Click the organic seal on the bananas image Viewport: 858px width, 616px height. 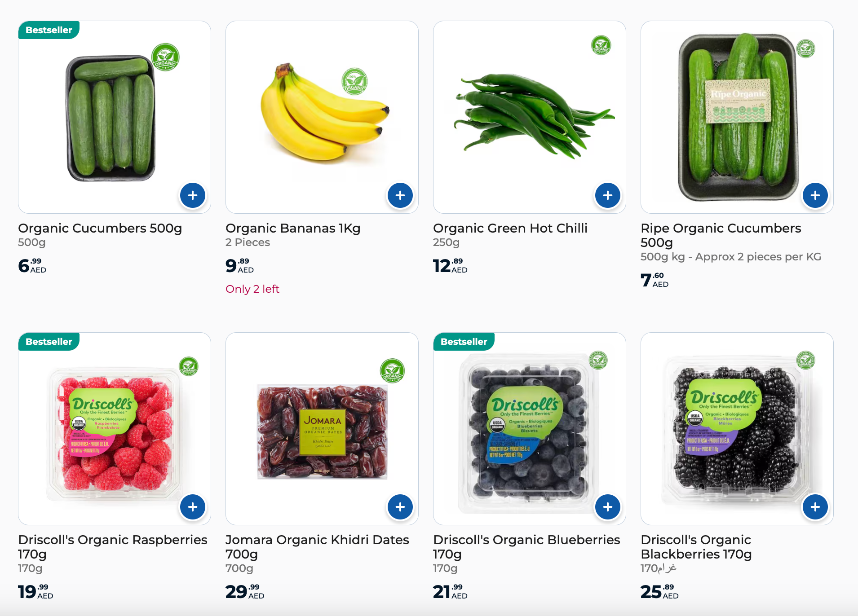(354, 82)
